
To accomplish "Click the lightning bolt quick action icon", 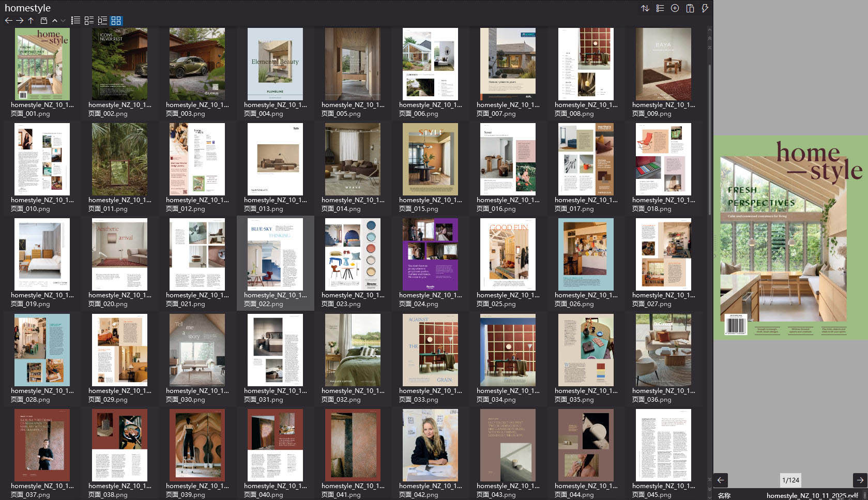I will tap(705, 8).
